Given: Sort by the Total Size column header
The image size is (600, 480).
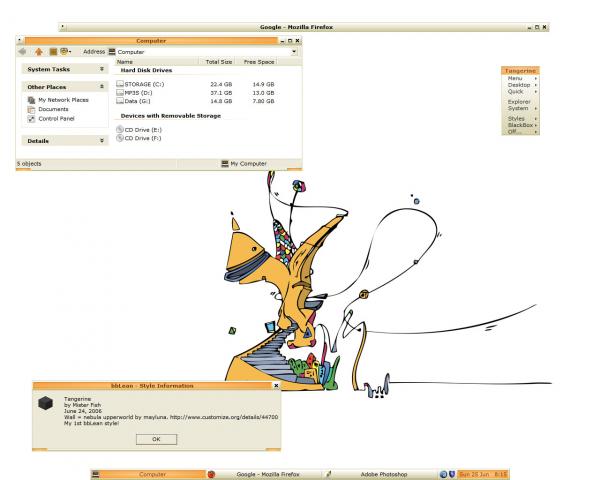Looking at the screenshot, I should tap(218, 62).
